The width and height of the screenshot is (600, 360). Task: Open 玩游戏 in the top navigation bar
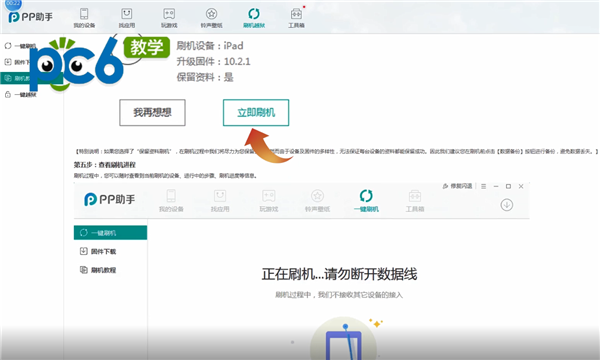(x=169, y=18)
